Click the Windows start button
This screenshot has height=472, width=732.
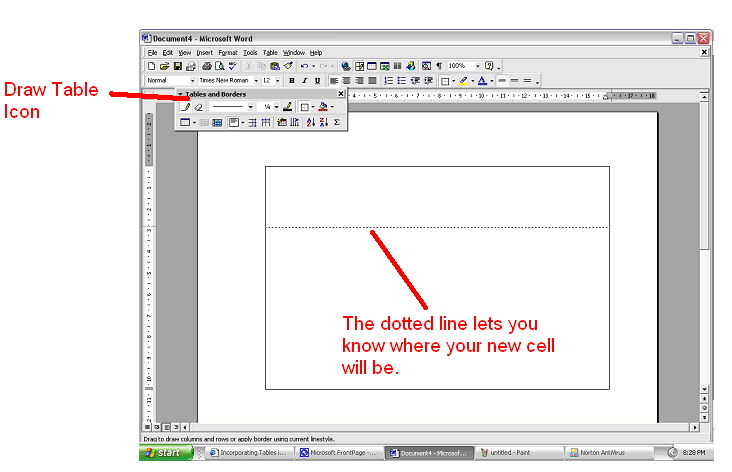coord(166,452)
